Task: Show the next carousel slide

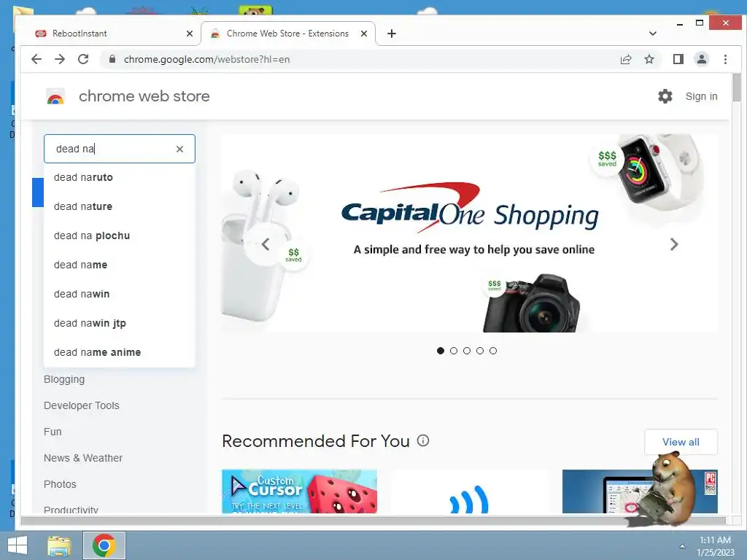Action: coord(673,244)
